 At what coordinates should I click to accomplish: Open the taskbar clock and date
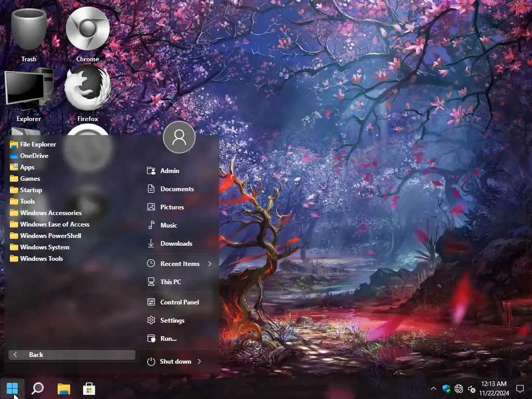click(x=494, y=389)
